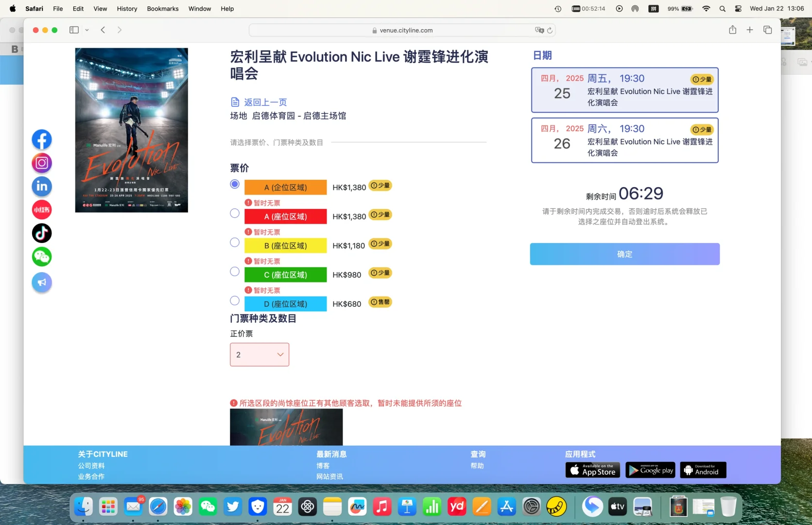This screenshot has width=812, height=525.
Task: Go forward with Safari forward arrow
Action: 120,30
